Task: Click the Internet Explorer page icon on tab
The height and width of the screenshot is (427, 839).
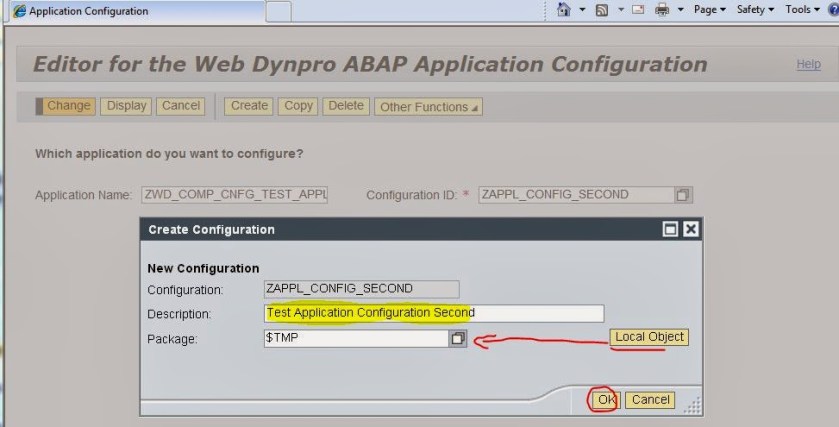Action: (19, 11)
